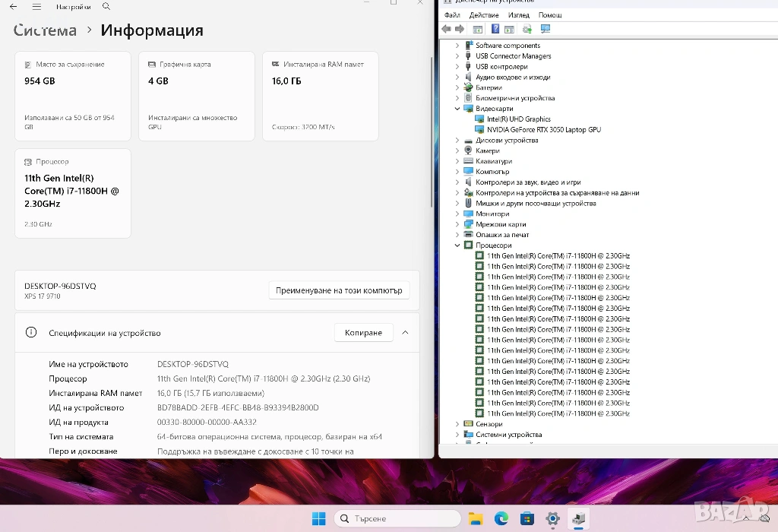Select NVIDIA GeForce RTX 3050 Laptop GPU
778x532 pixels.
[543, 130]
